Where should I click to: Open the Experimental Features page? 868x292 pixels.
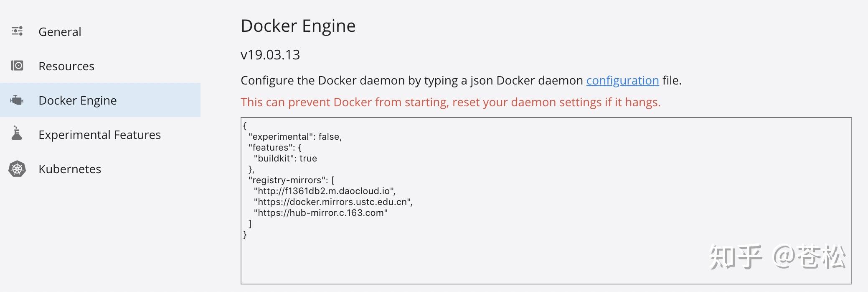coord(99,134)
